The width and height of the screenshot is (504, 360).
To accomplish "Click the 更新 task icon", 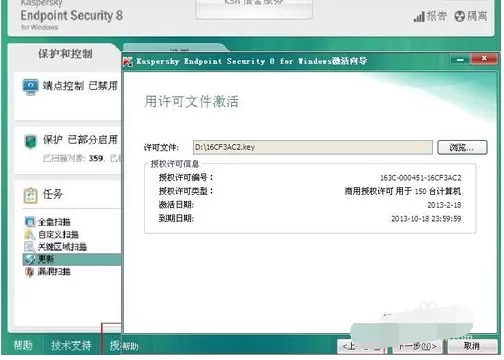I will 30,259.
